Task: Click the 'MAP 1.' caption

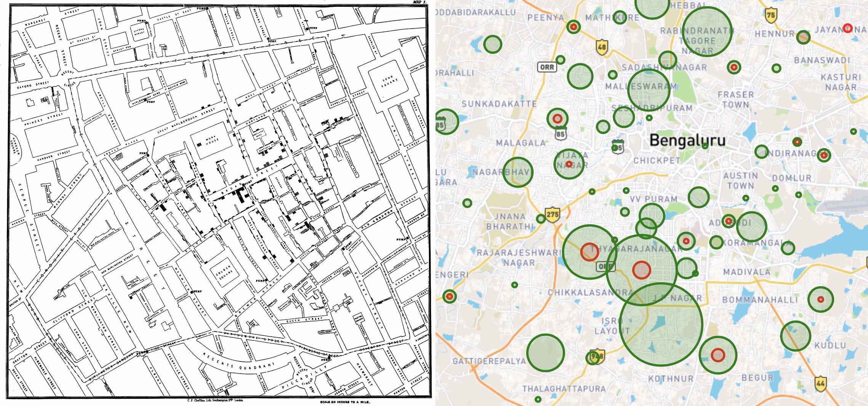Action: pyautogui.click(x=420, y=2)
